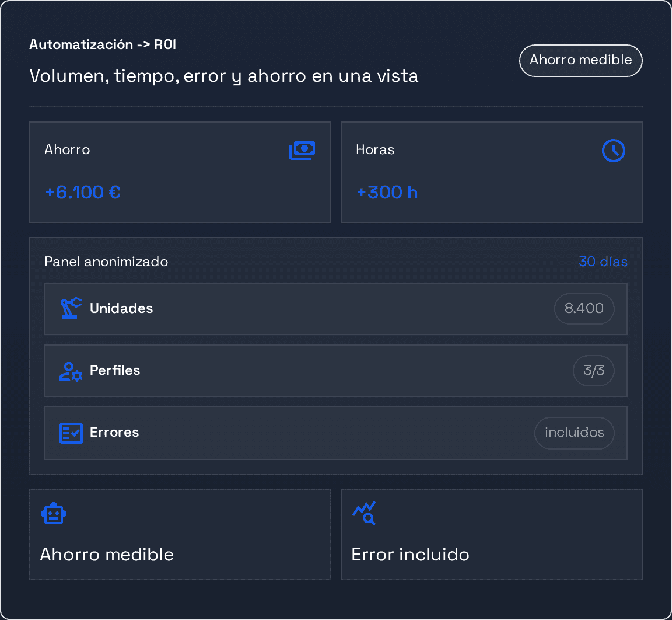Screen dimensions: 672x620
Task: Click the 8.400 badge in Unidades row
Action: pos(584,308)
